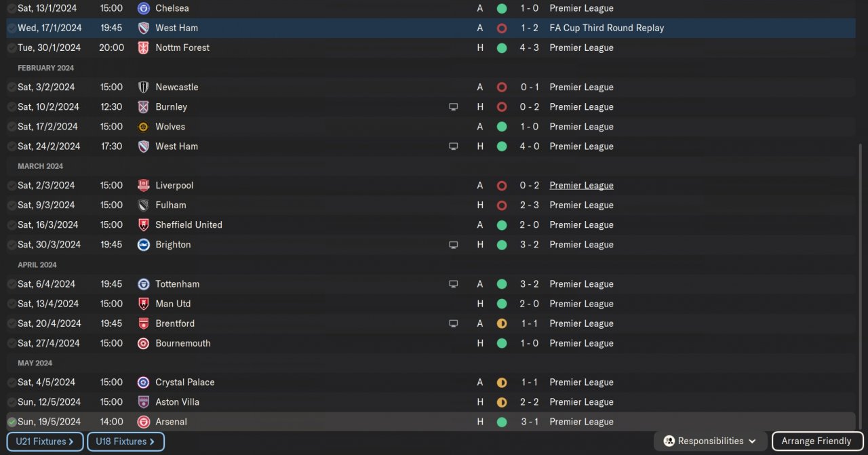Toggle the check circle beside Newcastle fixture
The height and width of the screenshot is (455, 868).
coord(12,87)
